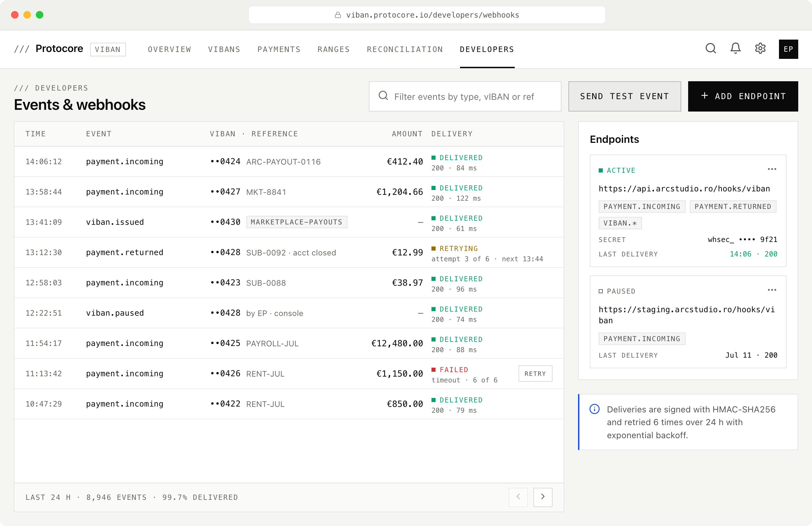Click the 8,946 EVENTS summary footer
This screenshot has height=526, width=812.
(116, 497)
